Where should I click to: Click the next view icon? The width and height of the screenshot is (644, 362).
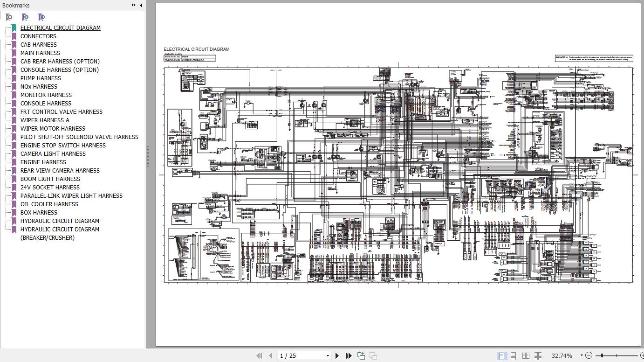coord(373,355)
